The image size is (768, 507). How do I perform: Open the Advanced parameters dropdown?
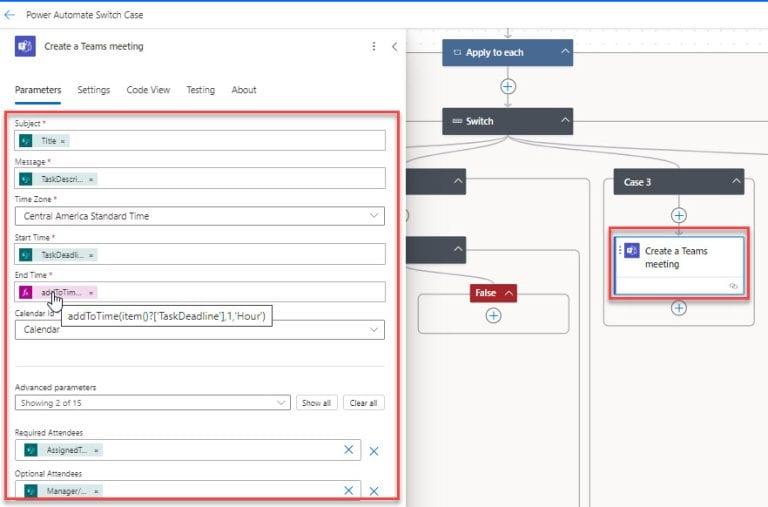tap(152, 403)
